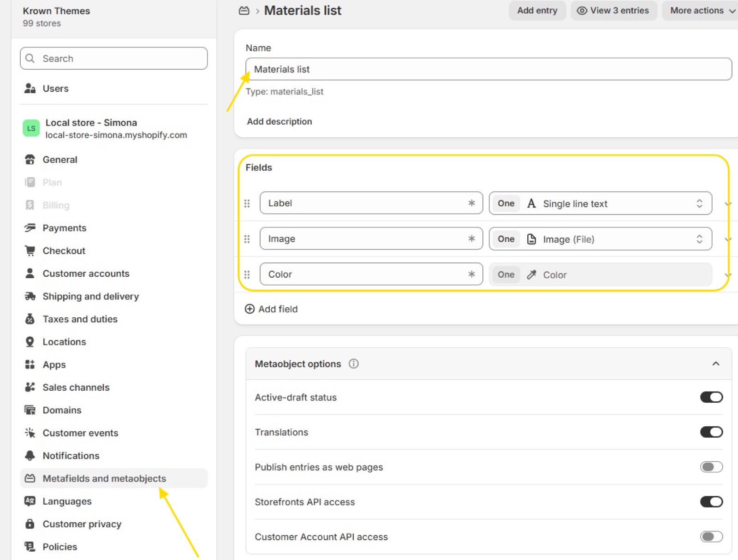Enable Customer Account API access toggle
Image resolution: width=738 pixels, height=560 pixels.
click(711, 536)
